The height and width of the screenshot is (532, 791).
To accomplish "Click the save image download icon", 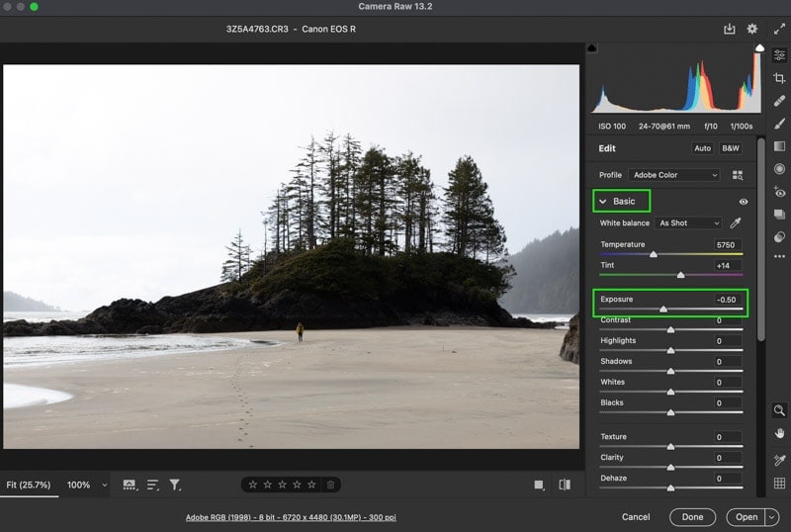I will [x=730, y=29].
